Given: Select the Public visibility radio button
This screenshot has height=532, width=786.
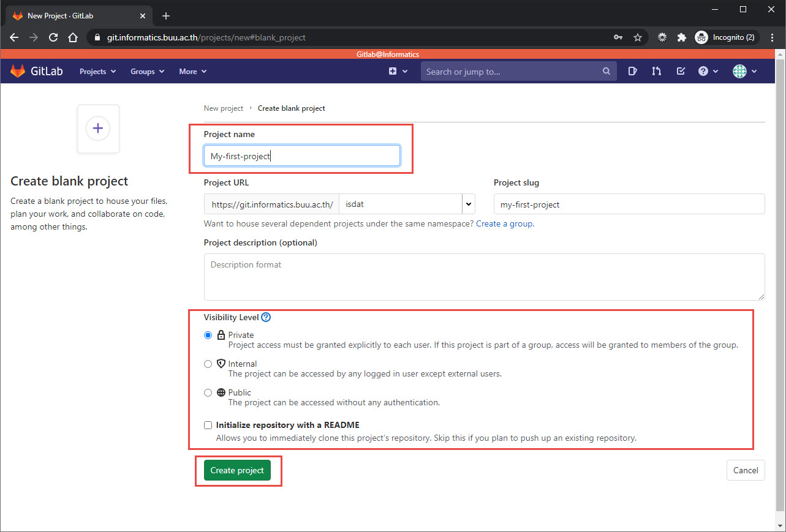Looking at the screenshot, I should point(208,392).
